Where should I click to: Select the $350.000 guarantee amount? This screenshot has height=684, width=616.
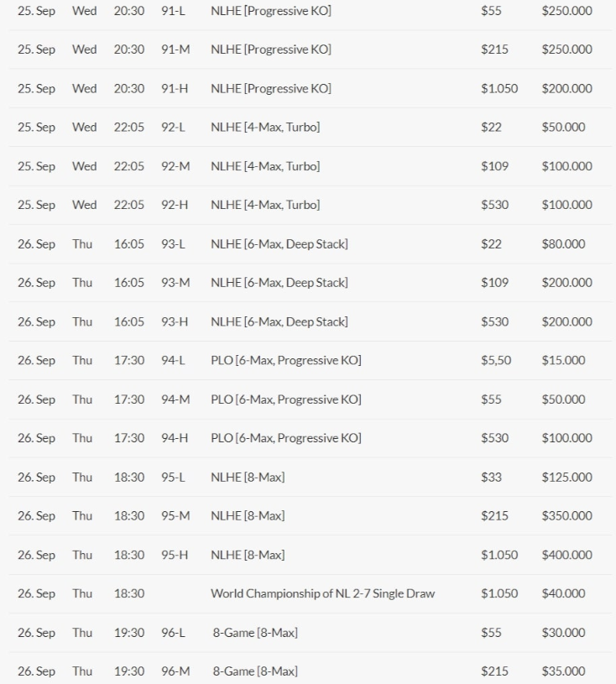566,516
